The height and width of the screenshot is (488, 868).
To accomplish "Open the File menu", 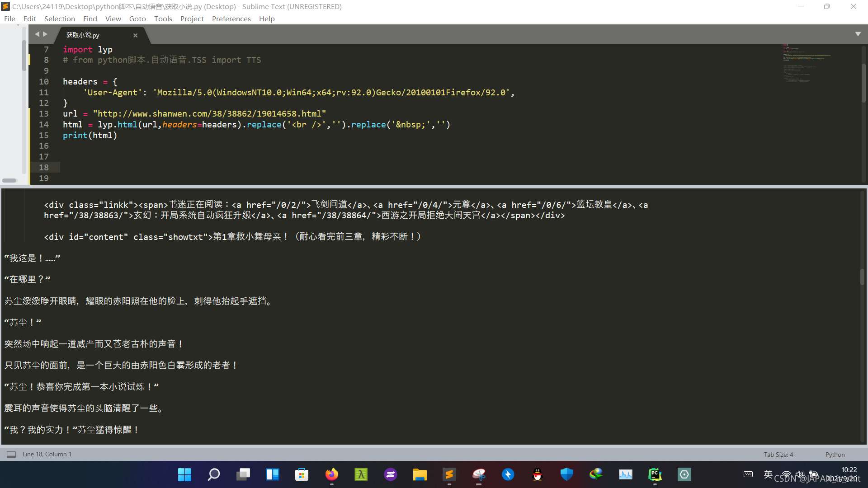I will click(x=9, y=19).
